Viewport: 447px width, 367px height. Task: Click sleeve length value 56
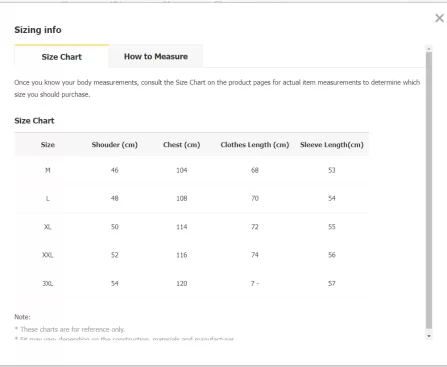[332, 255]
